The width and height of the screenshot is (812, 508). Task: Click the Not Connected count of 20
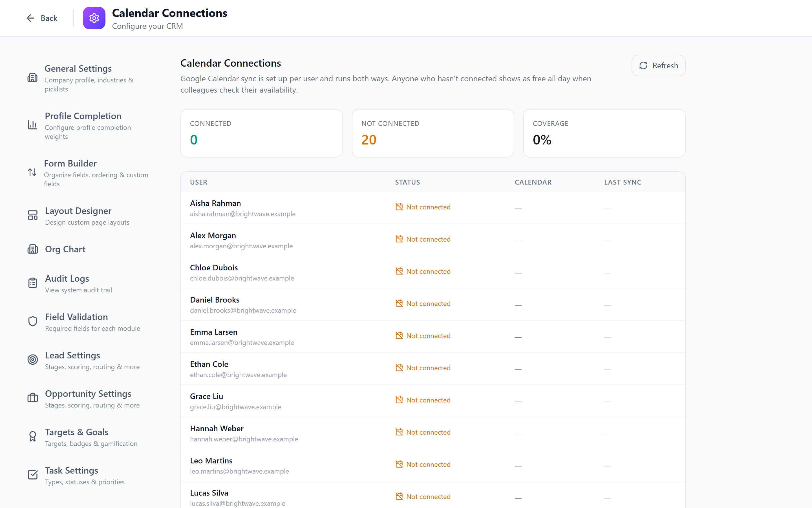pyautogui.click(x=369, y=140)
